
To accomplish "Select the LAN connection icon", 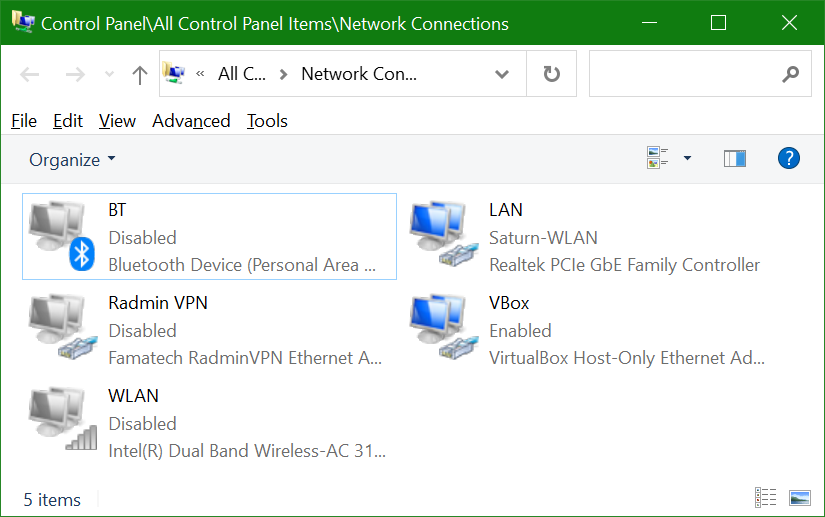I will click(x=444, y=234).
